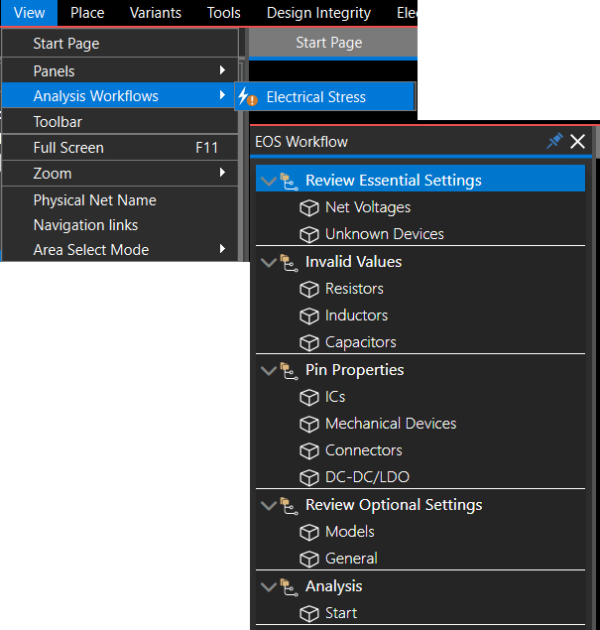Image resolution: width=600 pixels, height=630 pixels.
Task: Collapse the Review Optional Settings group
Action: [x=267, y=505]
